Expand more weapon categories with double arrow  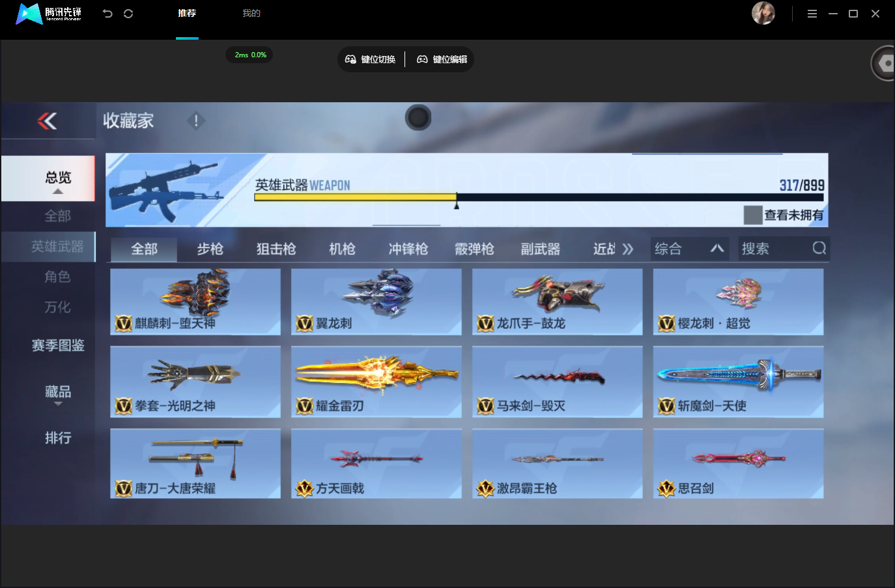coord(628,249)
